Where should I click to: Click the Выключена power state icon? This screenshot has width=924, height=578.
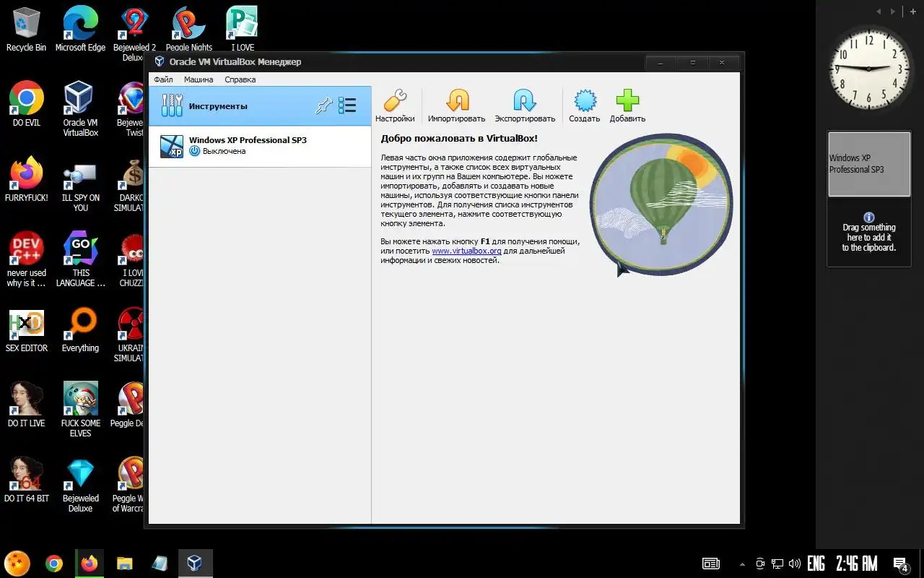tap(194, 151)
